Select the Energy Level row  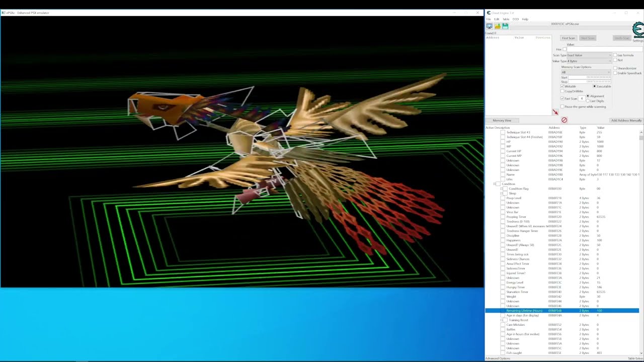[562, 283]
